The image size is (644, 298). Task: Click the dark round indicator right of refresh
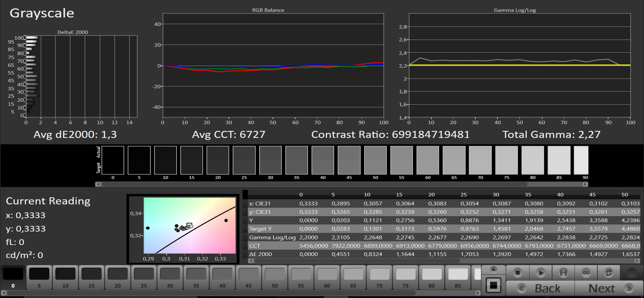631,272
